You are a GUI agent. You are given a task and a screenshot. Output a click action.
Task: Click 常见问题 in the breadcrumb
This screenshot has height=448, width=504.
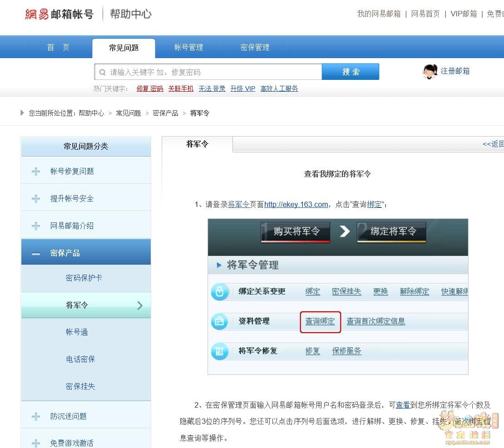[128, 113]
